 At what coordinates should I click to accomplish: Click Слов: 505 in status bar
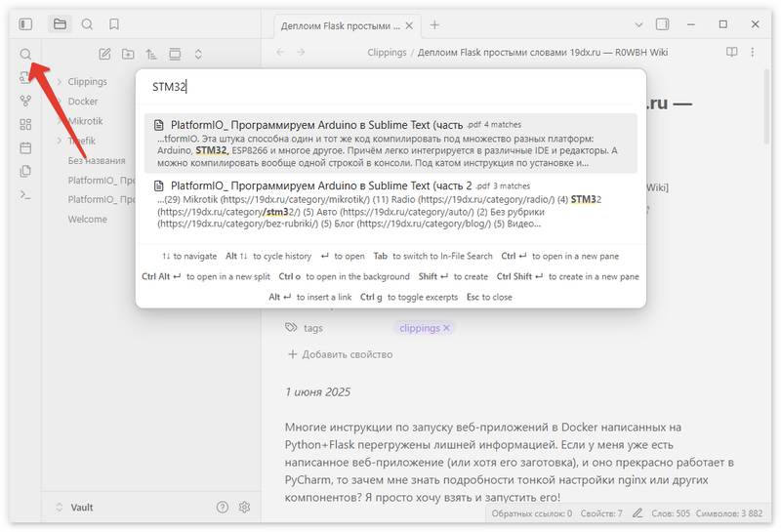click(671, 513)
